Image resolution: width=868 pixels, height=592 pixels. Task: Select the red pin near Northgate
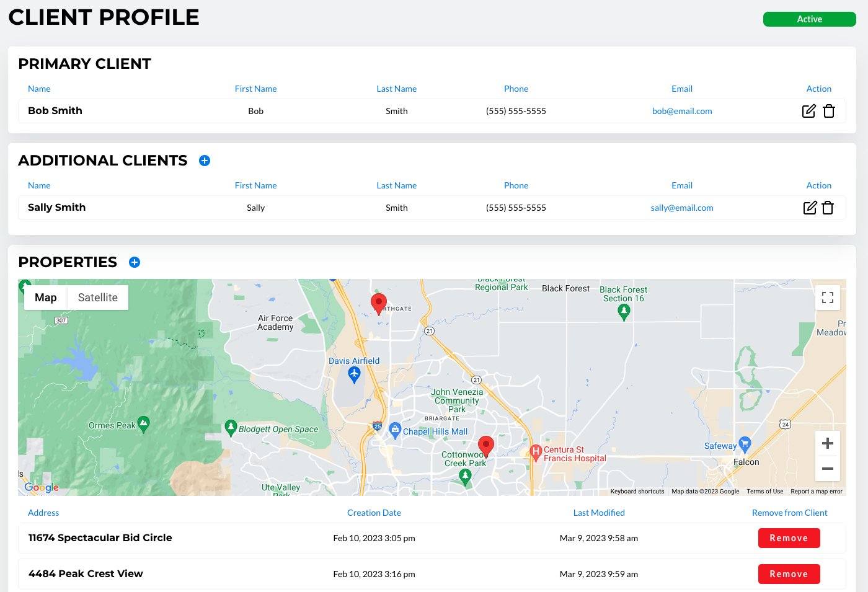click(x=378, y=304)
